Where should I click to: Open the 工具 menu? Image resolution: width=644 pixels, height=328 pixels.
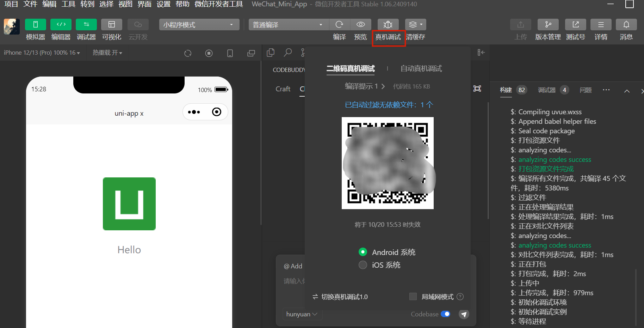pos(68,4)
